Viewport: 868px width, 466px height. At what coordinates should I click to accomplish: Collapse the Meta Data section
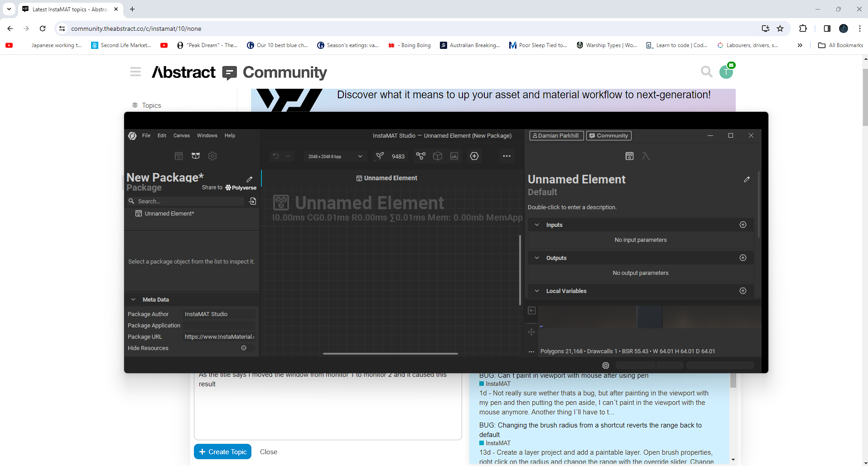[133, 299]
